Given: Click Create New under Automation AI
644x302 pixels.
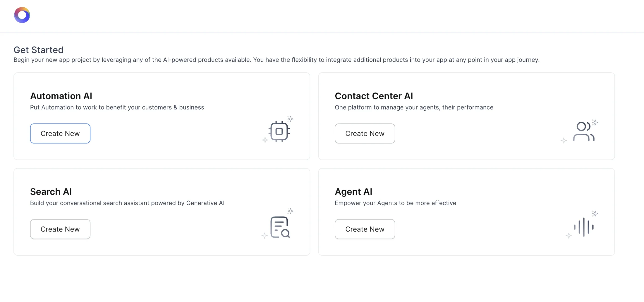Looking at the screenshot, I should (x=60, y=133).
